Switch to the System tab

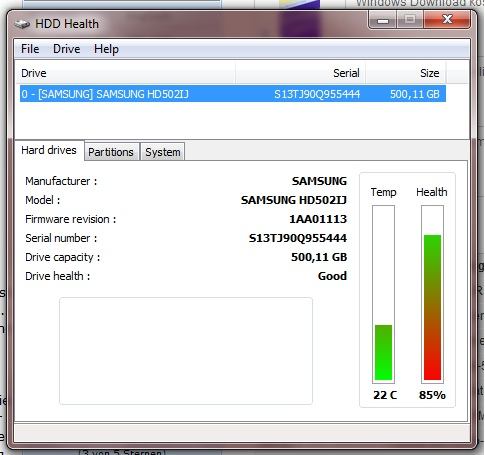(163, 152)
